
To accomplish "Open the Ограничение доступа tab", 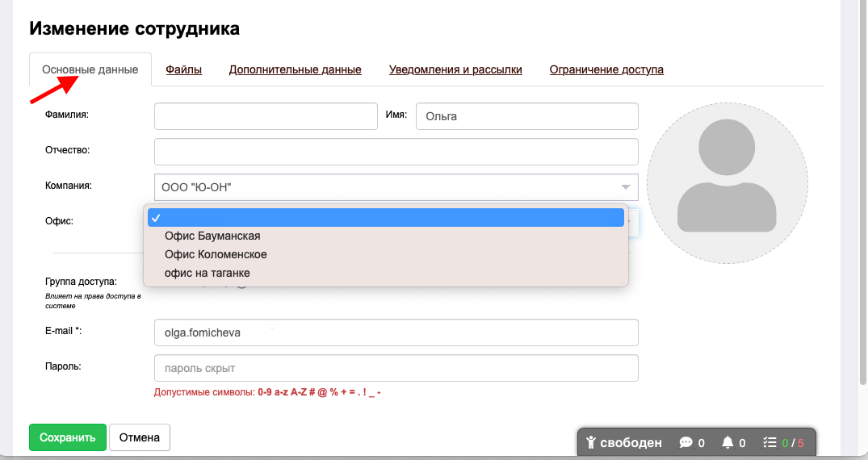I will (x=606, y=69).
